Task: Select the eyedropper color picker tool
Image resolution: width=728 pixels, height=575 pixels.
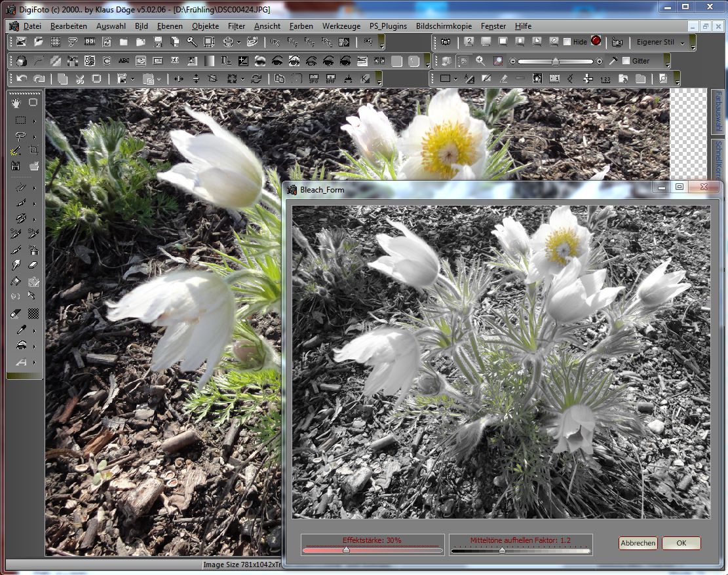Action: 20,329
